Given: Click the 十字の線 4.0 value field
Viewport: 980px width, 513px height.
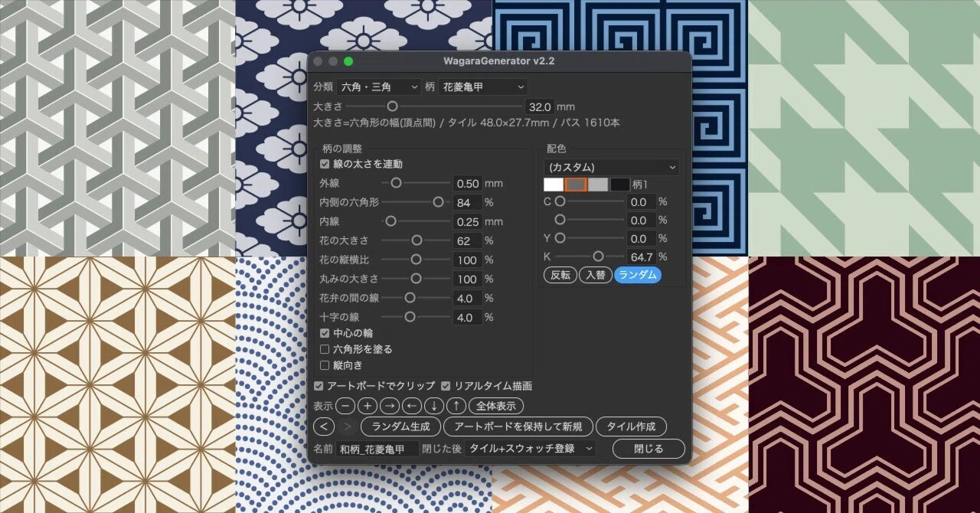Looking at the screenshot, I should [467, 317].
